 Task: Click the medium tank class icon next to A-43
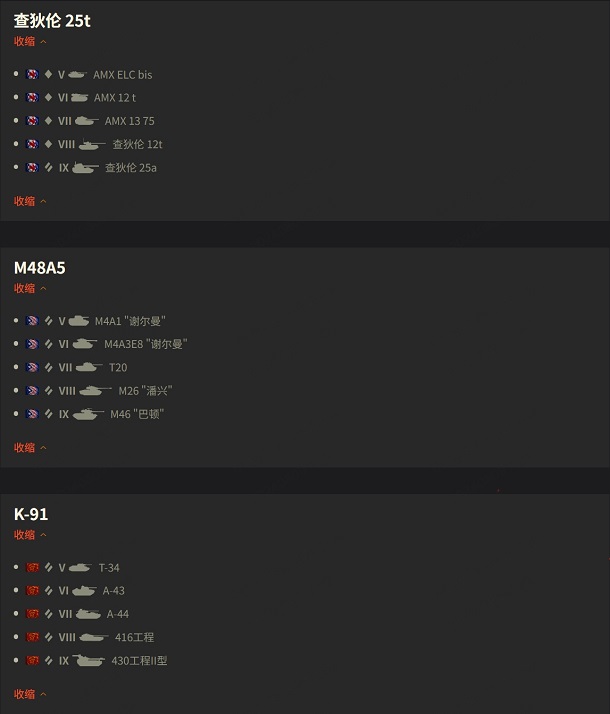(49, 590)
